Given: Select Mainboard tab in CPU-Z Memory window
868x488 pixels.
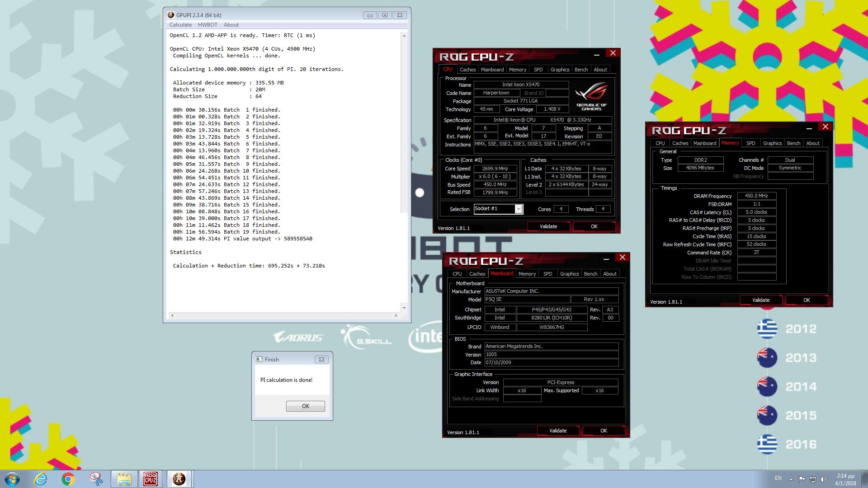Looking at the screenshot, I should click(705, 143).
